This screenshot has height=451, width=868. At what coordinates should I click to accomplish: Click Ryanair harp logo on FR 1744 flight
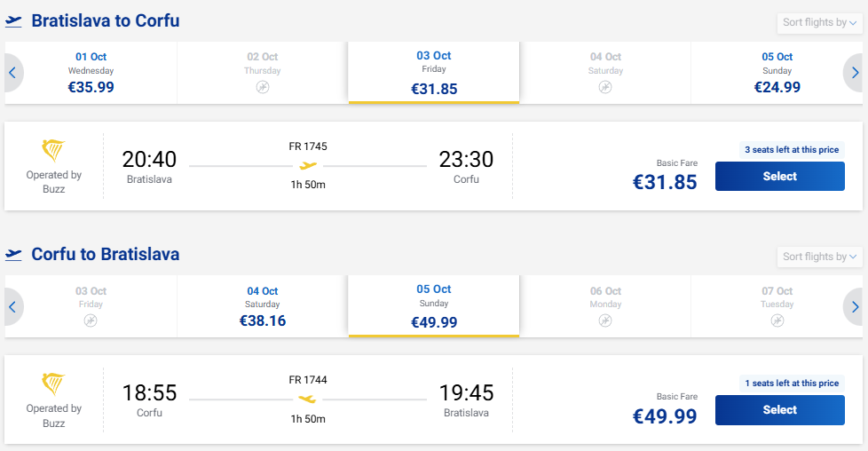[x=53, y=384]
